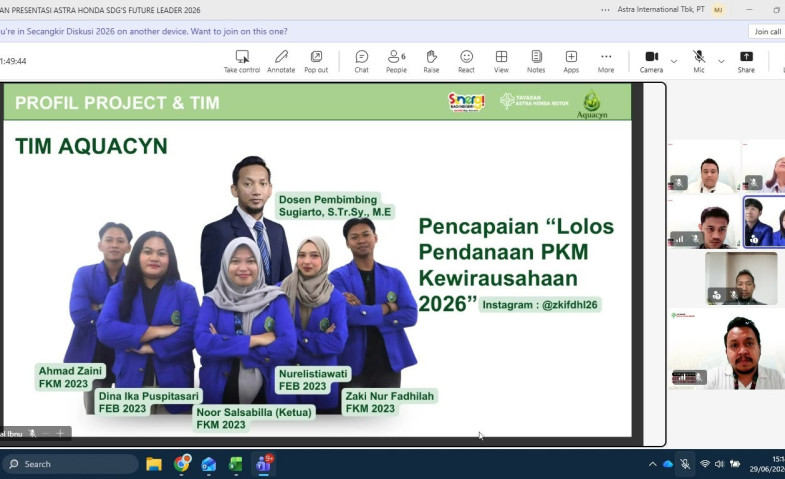The height and width of the screenshot is (479, 785).
Task: Click the "Dosen Pembimbing" label
Action: [x=328, y=199]
